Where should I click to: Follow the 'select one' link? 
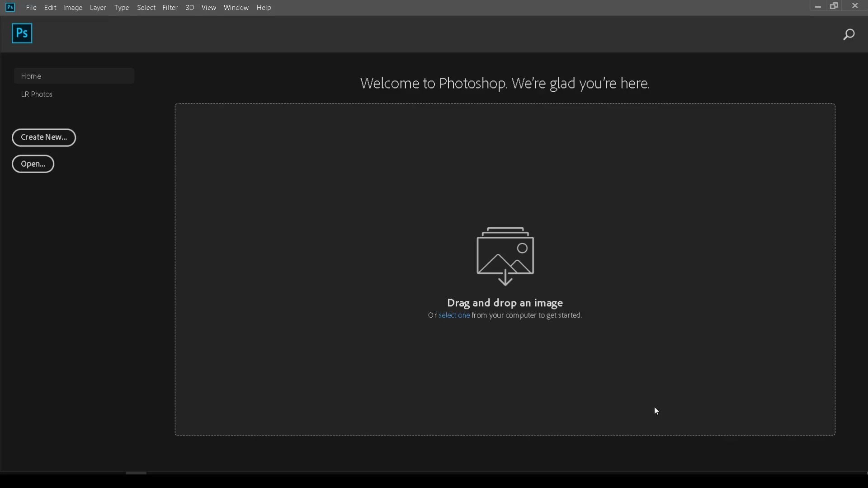pos(454,315)
